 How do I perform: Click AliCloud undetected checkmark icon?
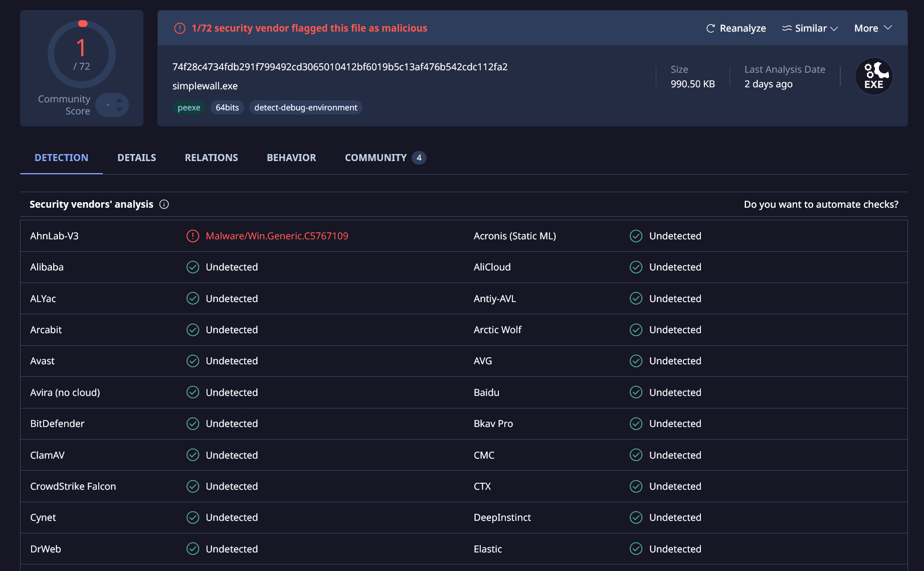point(636,267)
